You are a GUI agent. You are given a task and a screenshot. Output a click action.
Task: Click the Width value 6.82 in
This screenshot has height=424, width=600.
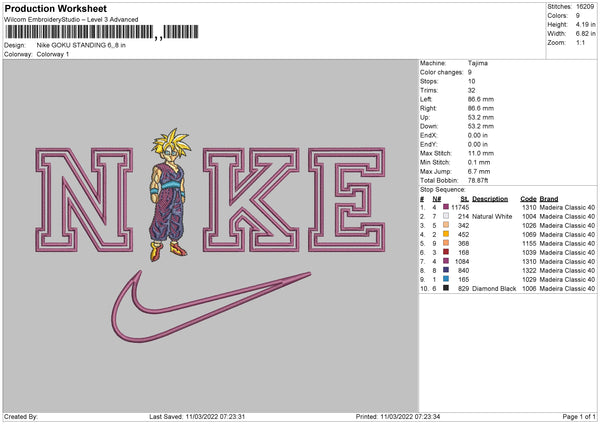[585, 34]
